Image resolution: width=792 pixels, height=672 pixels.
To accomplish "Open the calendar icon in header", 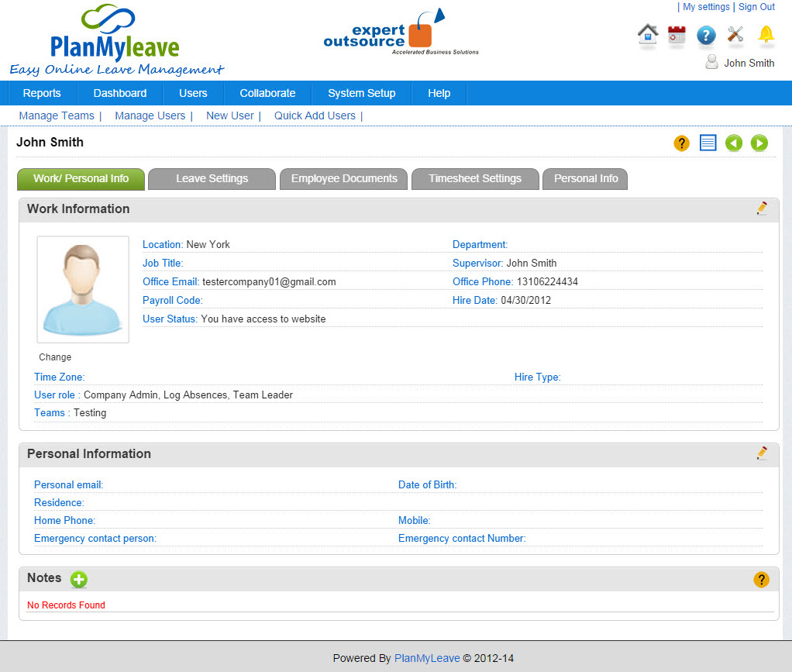I will pos(677,35).
